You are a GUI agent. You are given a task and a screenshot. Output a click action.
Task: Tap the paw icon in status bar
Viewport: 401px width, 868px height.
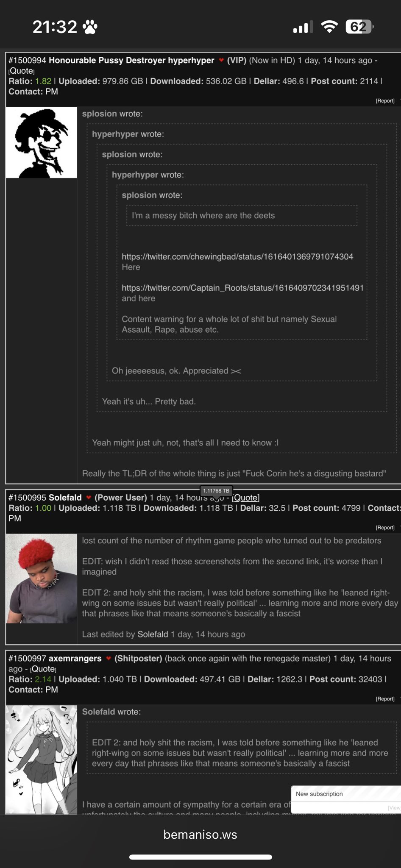(90, 27)
